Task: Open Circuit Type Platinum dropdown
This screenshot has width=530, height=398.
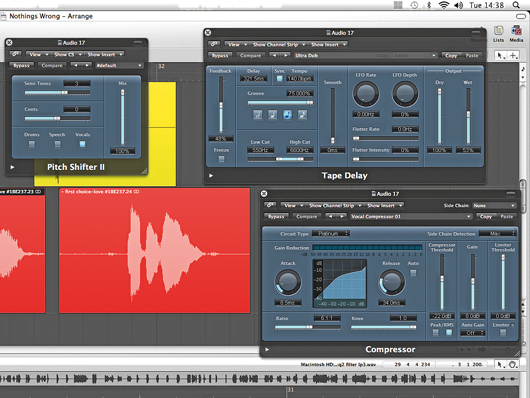Action: [331, 233]
